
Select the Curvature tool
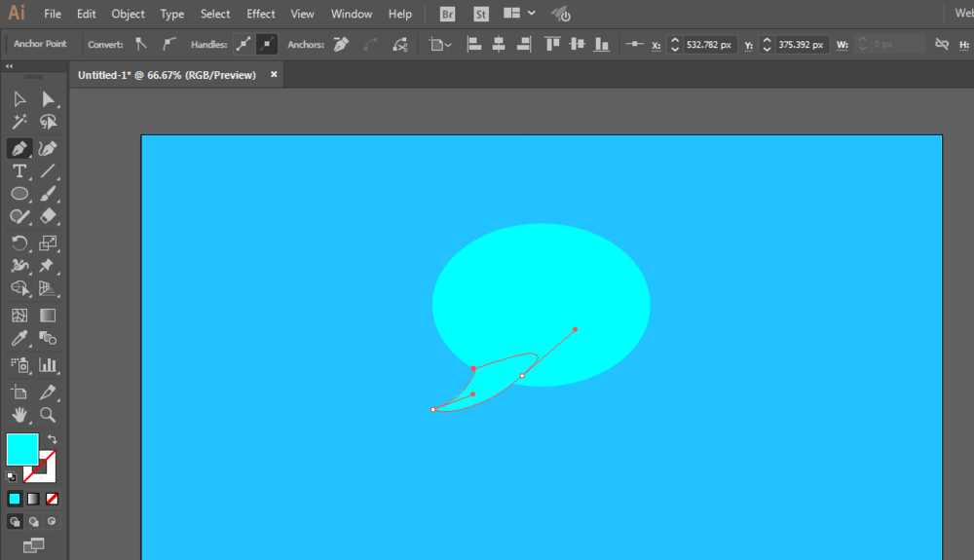pos(48,148)
